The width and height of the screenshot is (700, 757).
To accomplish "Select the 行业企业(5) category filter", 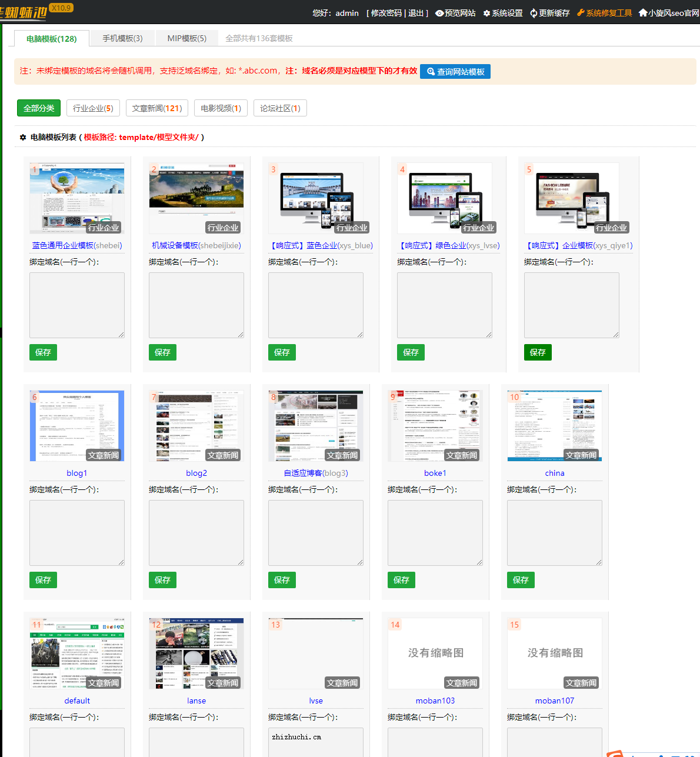I will click(x=93, y=108).
